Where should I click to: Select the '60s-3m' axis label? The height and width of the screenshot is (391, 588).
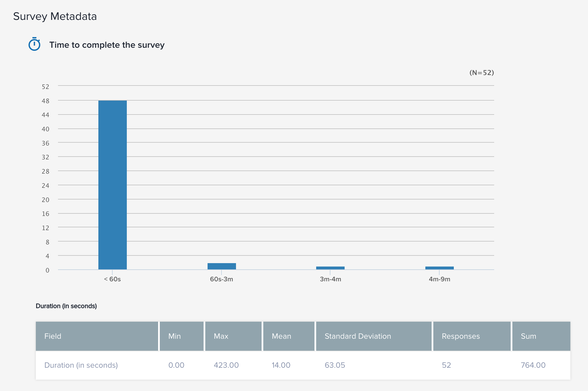[221, 279]
